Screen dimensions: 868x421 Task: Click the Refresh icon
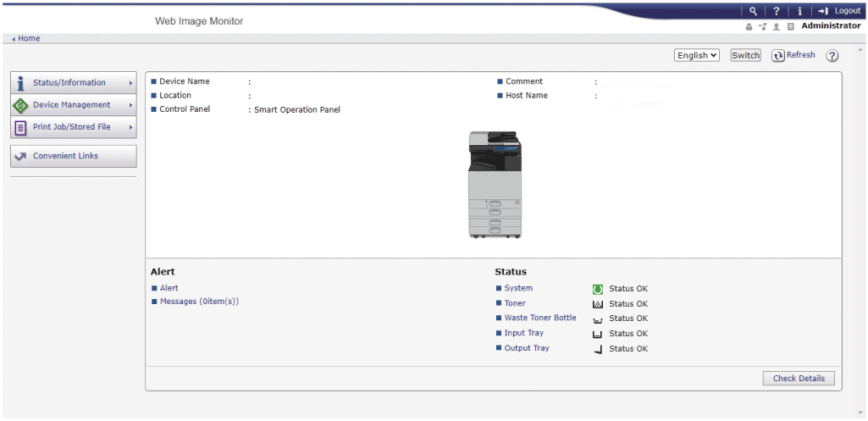tap(778, 56)
